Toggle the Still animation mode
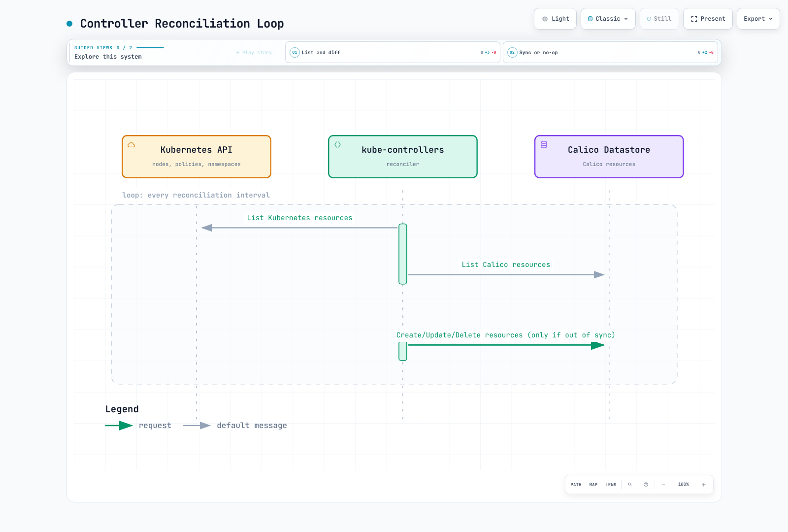This screenshot has width=788, height=532. pyautogui.click(x=659, y=19)
